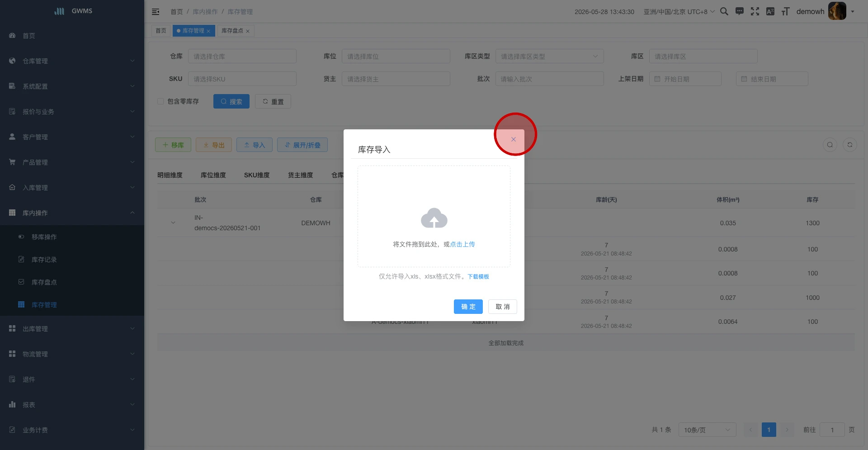Open 库存盘点 submenu item
Image resolution: width=868 pixels, height=450 pixels.
pos(72,282)
